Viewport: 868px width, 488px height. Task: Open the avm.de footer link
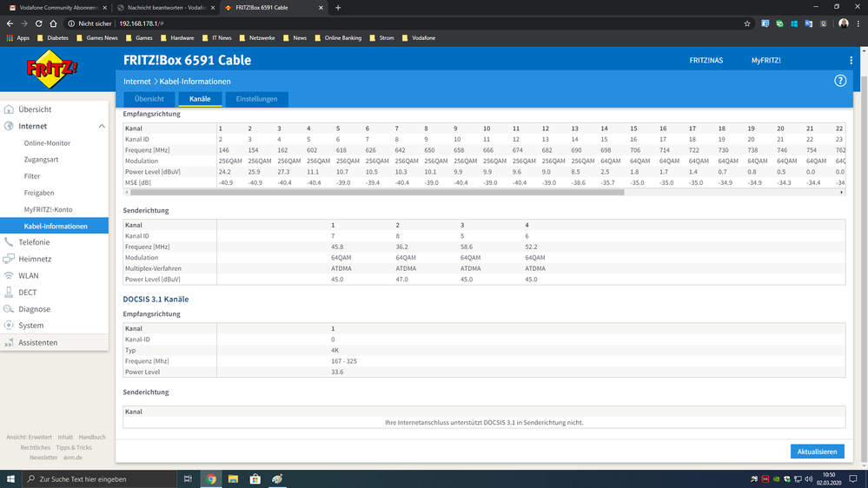[x=72, y=458]
